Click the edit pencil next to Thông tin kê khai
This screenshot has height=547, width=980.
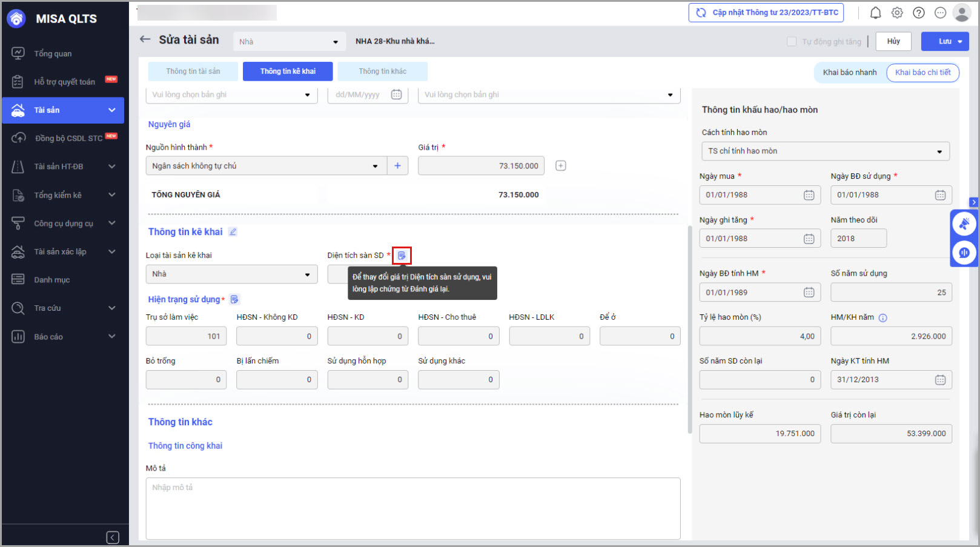point(233,232)
